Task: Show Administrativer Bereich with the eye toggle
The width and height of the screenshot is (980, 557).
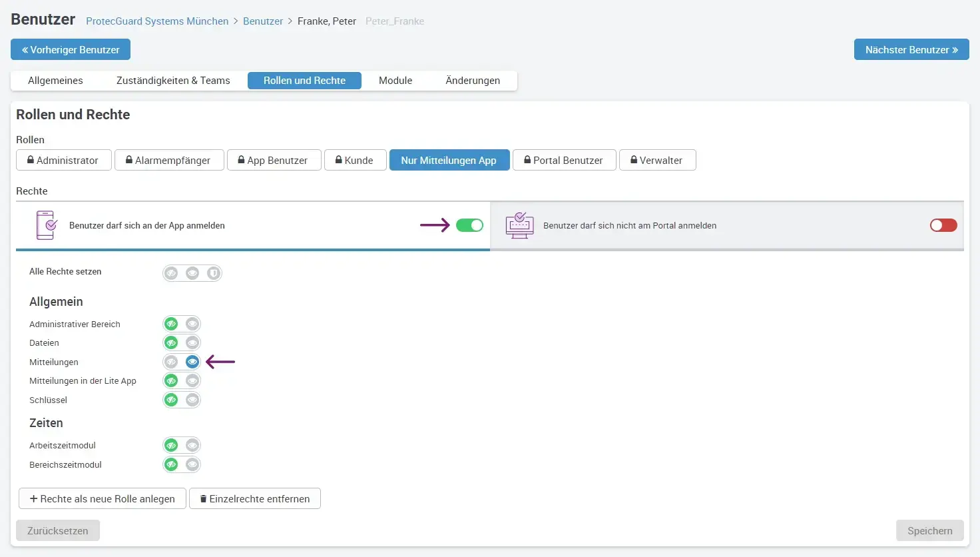Action: (192, 324)
